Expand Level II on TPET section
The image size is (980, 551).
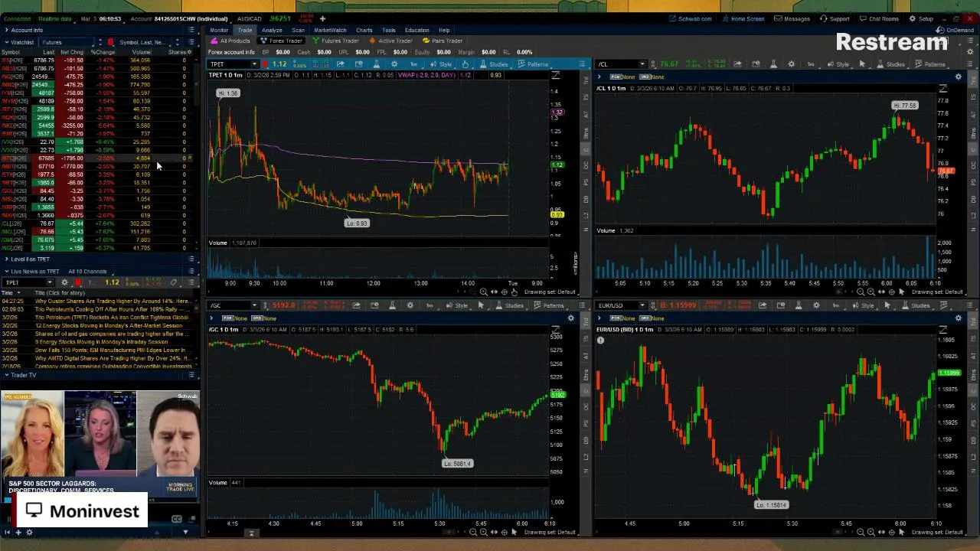[x=6, y=259]
